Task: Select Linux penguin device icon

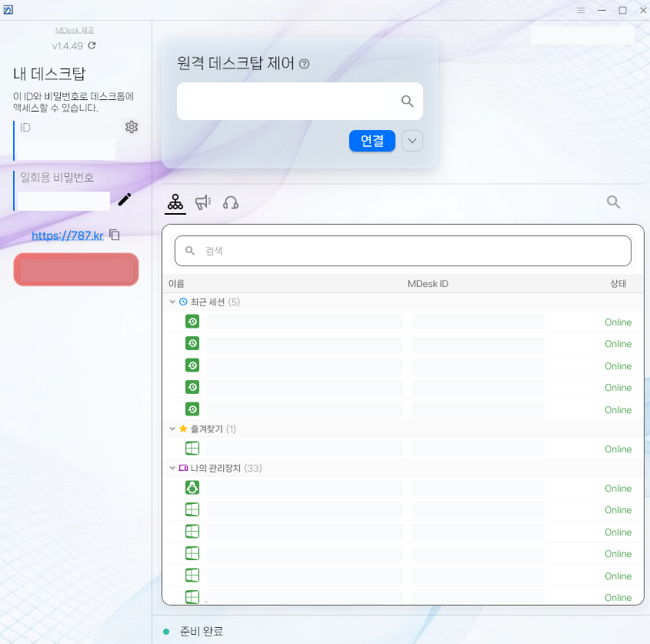Action: pos(192,488)
